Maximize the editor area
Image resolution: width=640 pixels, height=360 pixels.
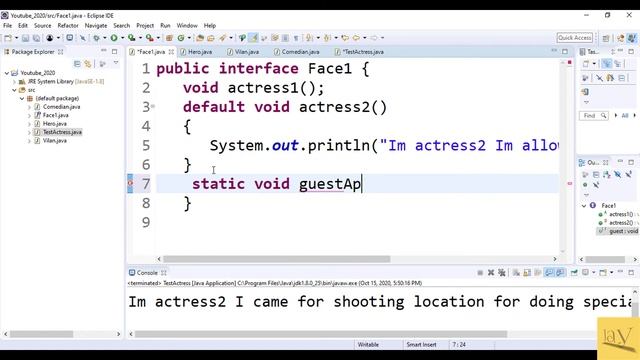[565, 51]
